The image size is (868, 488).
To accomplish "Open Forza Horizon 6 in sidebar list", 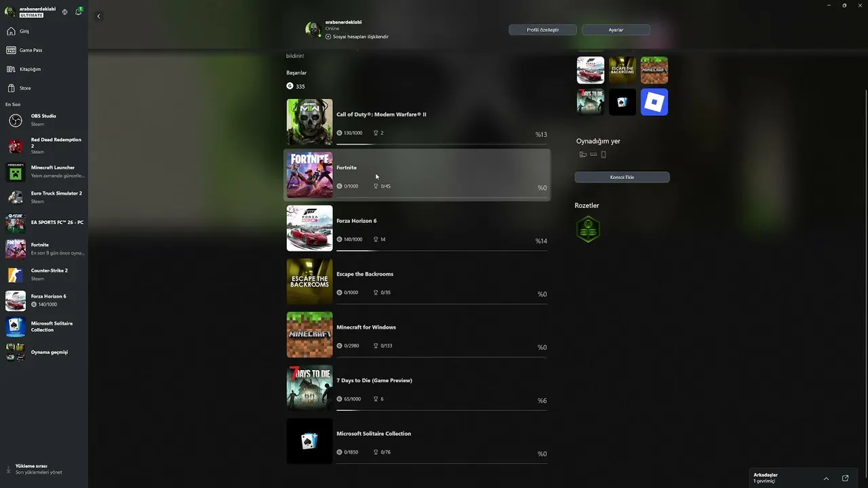I will pos(44,300).
